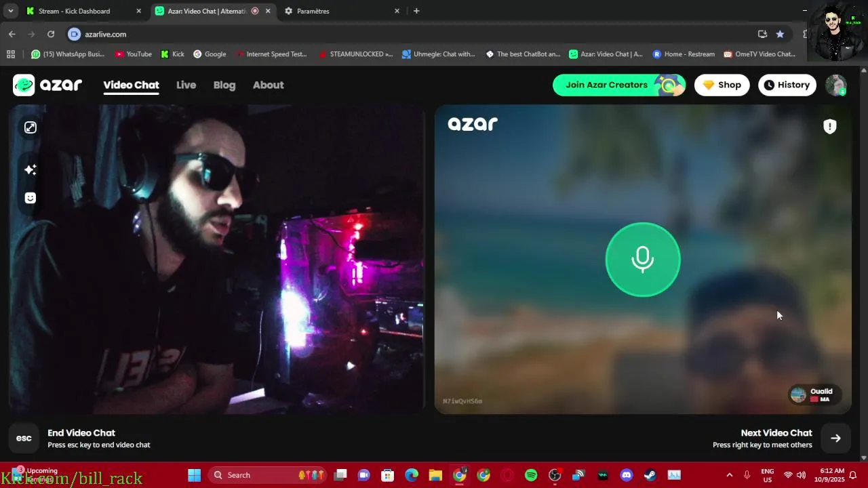The height and width of the screenshot is (488, 868).
Task: Open Google bookmark
Action: pyautogui.click(x=210, y=54)
